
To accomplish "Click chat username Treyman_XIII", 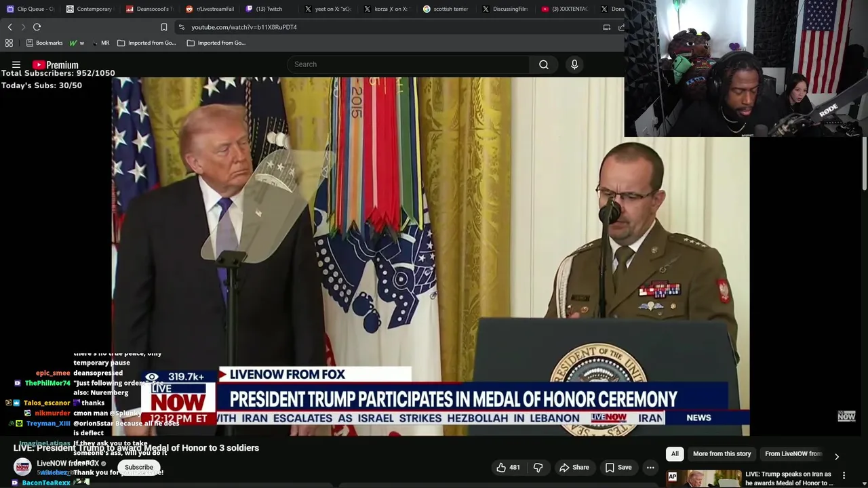I will (49, 423).
